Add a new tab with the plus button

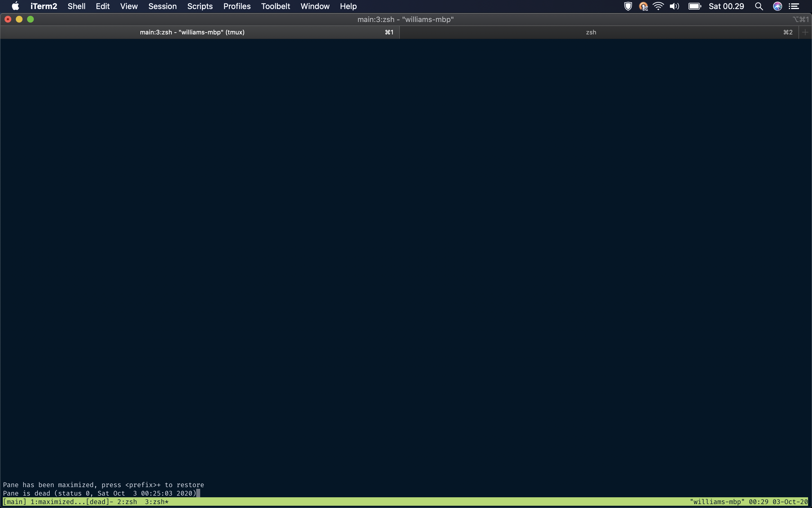805,32
